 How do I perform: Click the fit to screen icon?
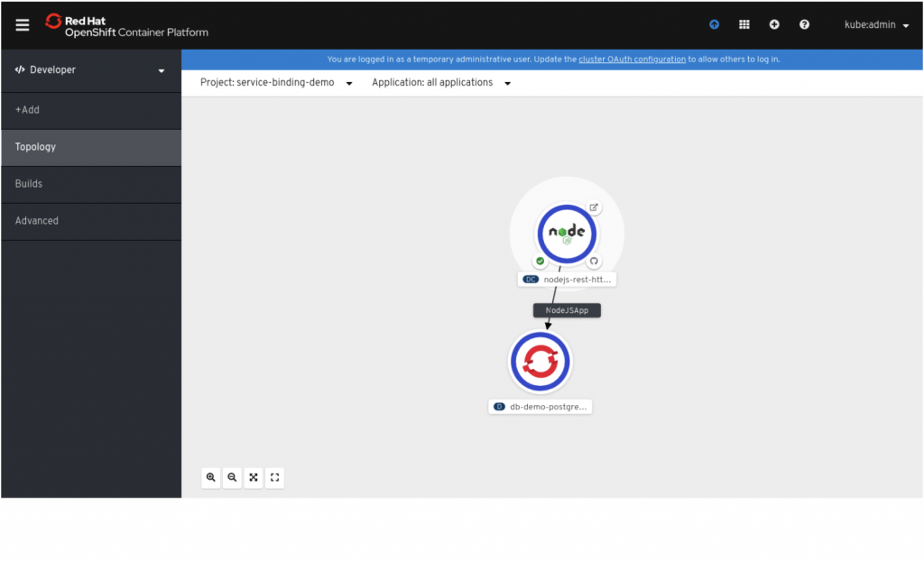tap(254, 477)
